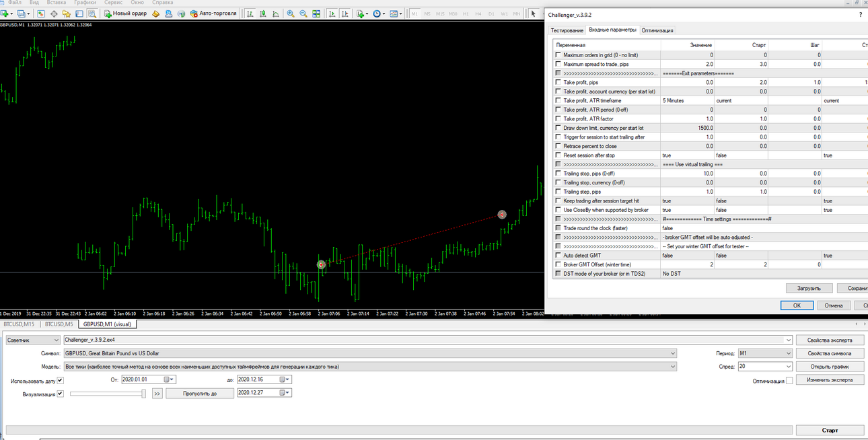Toggle the Navigator star-folder icon
The height and width of the screenshot is (440, 868).
pyautogui.click(x=67, y=13)
